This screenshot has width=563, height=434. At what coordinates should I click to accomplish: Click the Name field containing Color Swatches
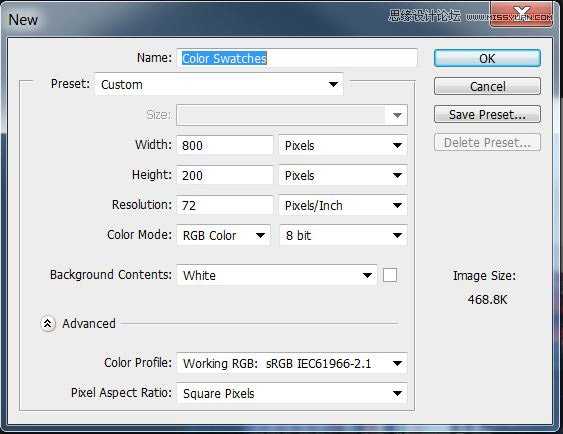(x=297, y=58)
